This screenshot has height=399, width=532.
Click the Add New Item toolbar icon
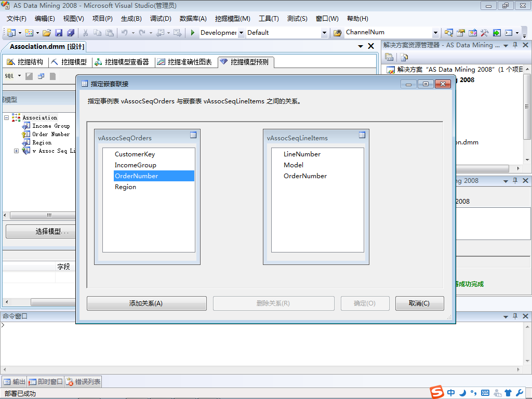(x=29, y=33)
